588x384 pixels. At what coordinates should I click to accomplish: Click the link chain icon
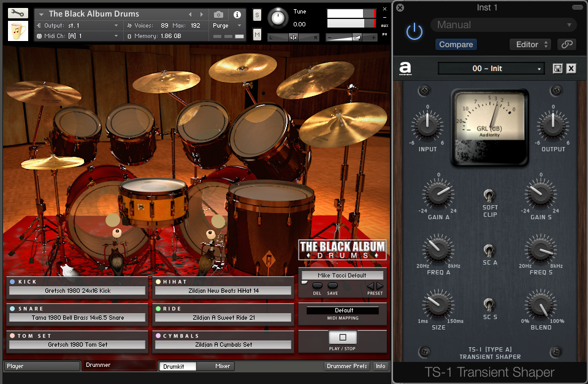coord(567,45)
